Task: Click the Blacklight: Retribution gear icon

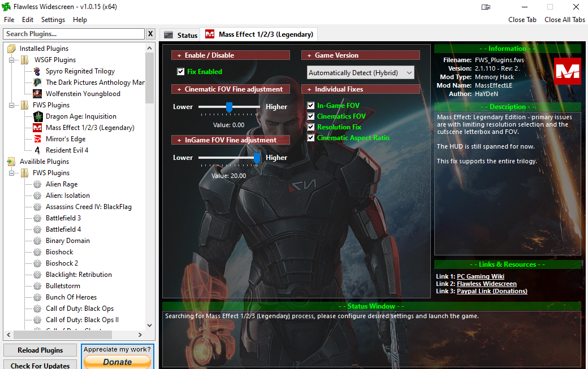Action: 37,275
